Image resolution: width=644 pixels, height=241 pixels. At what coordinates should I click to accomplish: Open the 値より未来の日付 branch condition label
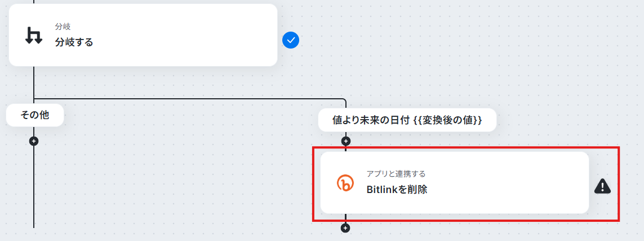point(366,120)
